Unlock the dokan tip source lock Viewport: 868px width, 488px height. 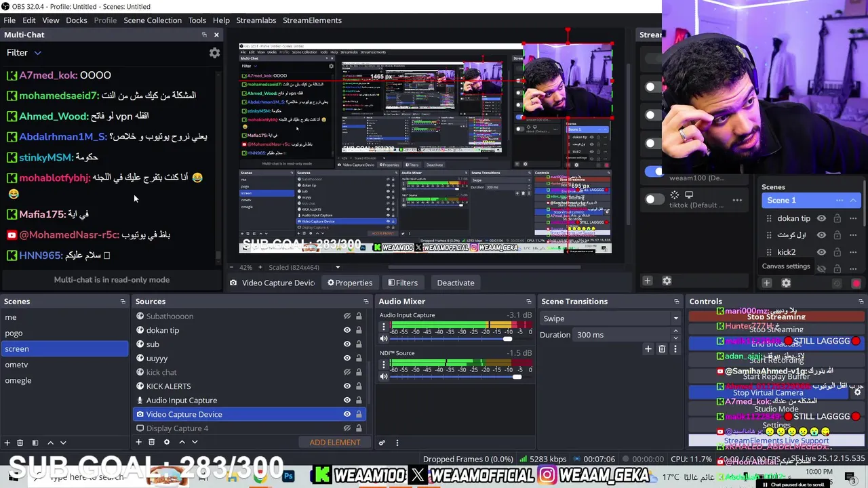[359, 330]
